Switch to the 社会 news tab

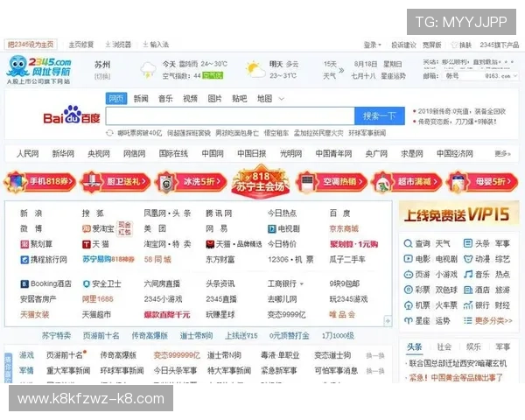coord(444,347)
